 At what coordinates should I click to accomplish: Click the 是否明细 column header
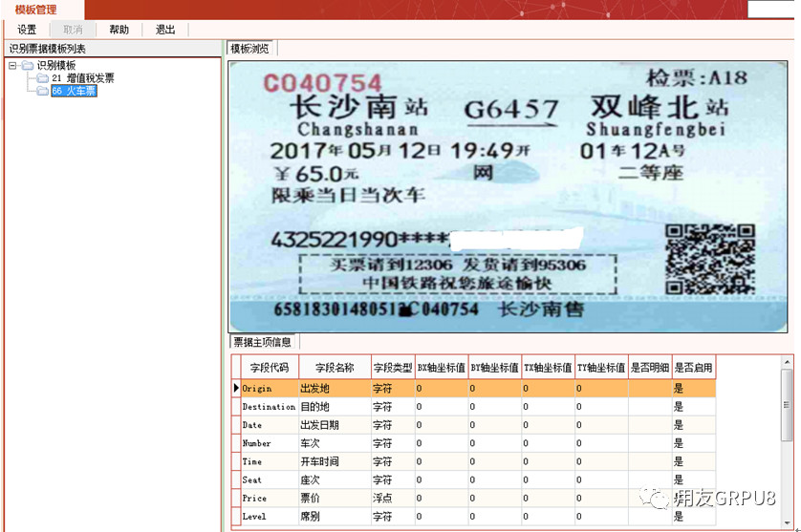tap(650, 368)
